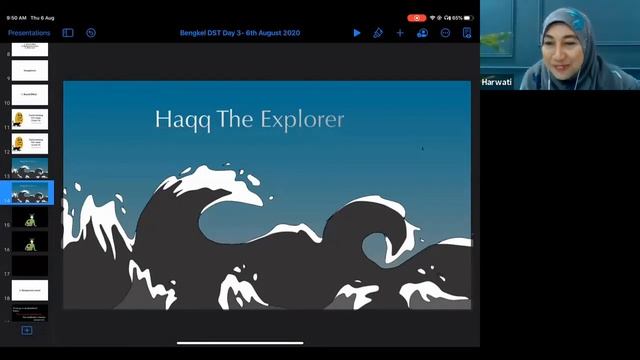Select slide 12 thumbnail with yellow character
640x360 pixels.
pyautogui.click(x=30, y=144)
